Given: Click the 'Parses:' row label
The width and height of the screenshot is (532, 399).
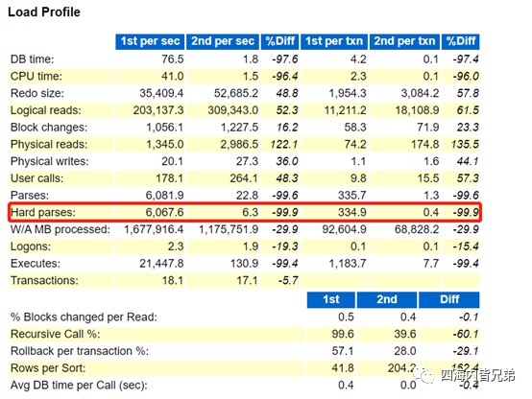Looking at the screenshot, I should click(x=30, y=196).
